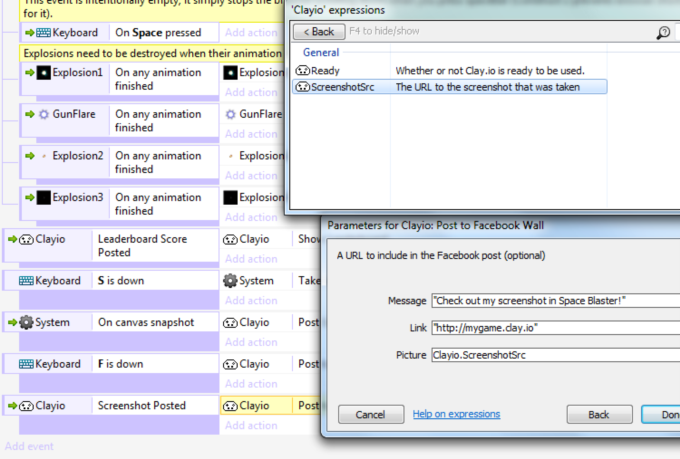Screen dimensions: 680x459
Task: Click Add action under S is down event
Action: tap(251, 300)
